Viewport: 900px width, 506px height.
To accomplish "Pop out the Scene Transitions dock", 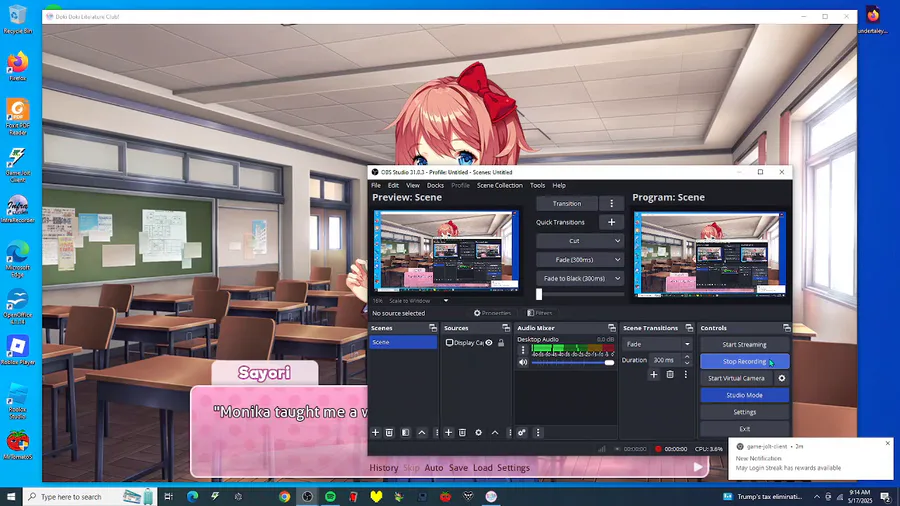I will (689, 328).
